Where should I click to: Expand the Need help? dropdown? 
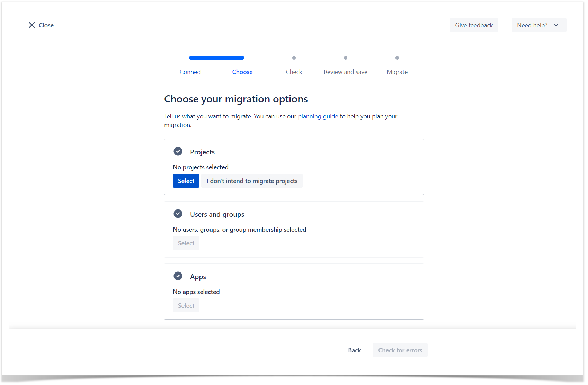[x=538, y=25]
